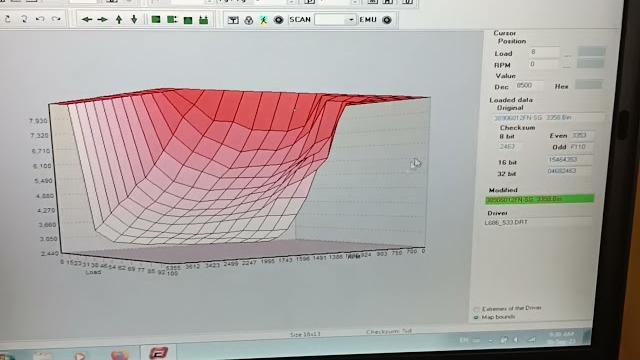Click the down arrow toolbar icon

(134, 19)
